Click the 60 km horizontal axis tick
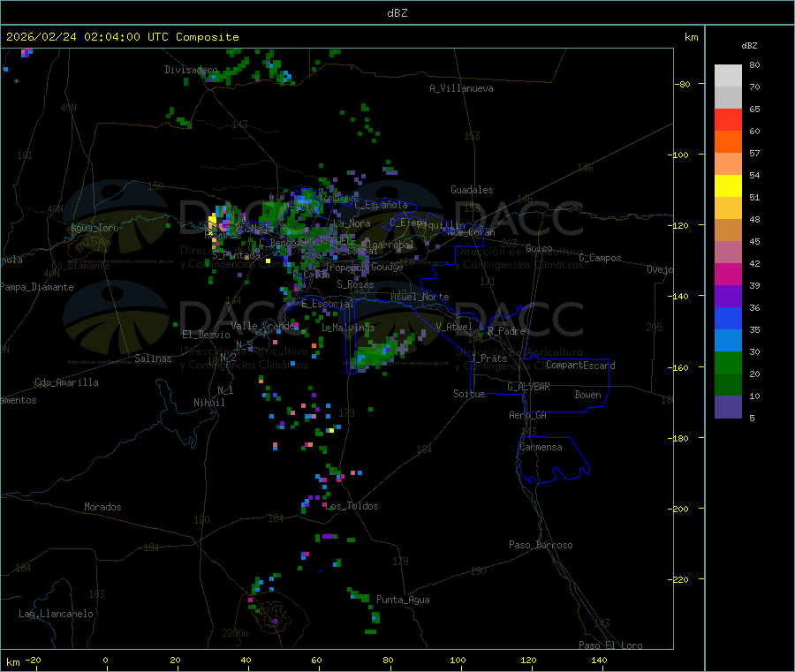The width and height of the screenshot is (795, 672). point(317,660)
